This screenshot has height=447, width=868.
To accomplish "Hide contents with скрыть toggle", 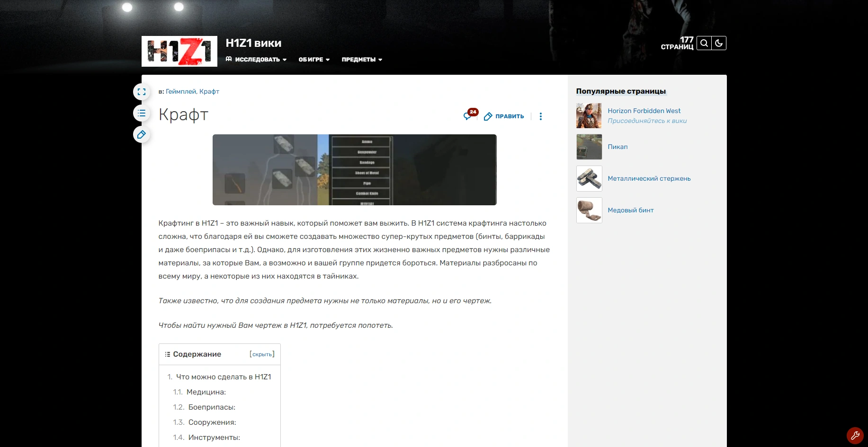I will [262, 354].
